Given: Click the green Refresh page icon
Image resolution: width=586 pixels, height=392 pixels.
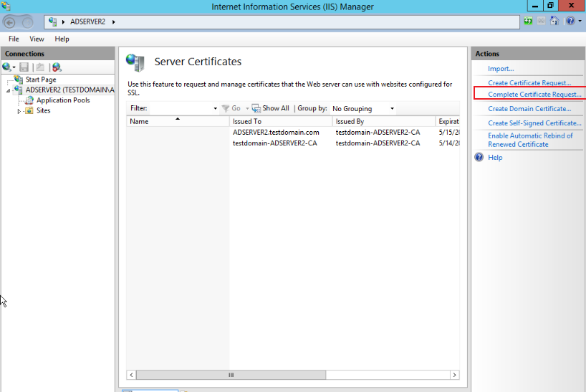Looking at the screenshot, I should pyautogui.click(x=528, y=21).
